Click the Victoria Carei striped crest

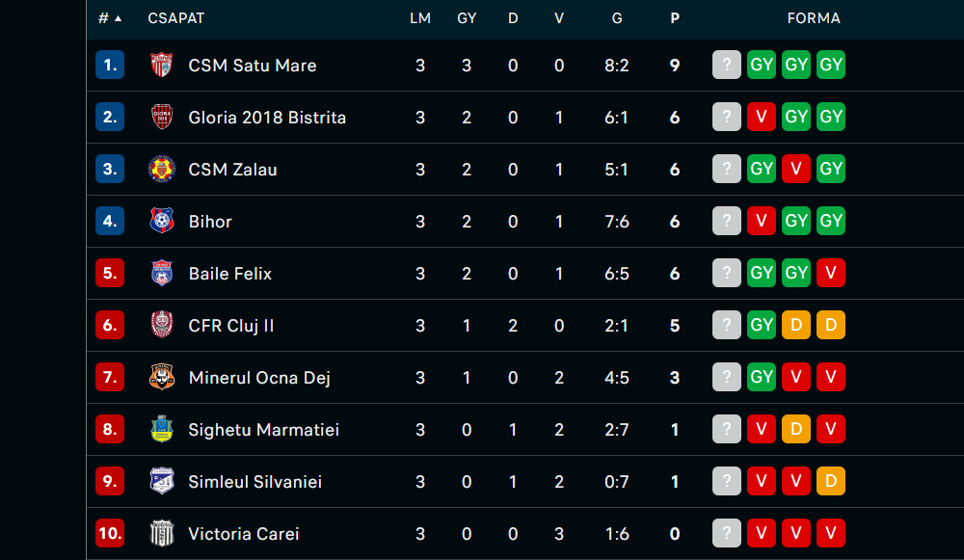(x=162, y=533)
